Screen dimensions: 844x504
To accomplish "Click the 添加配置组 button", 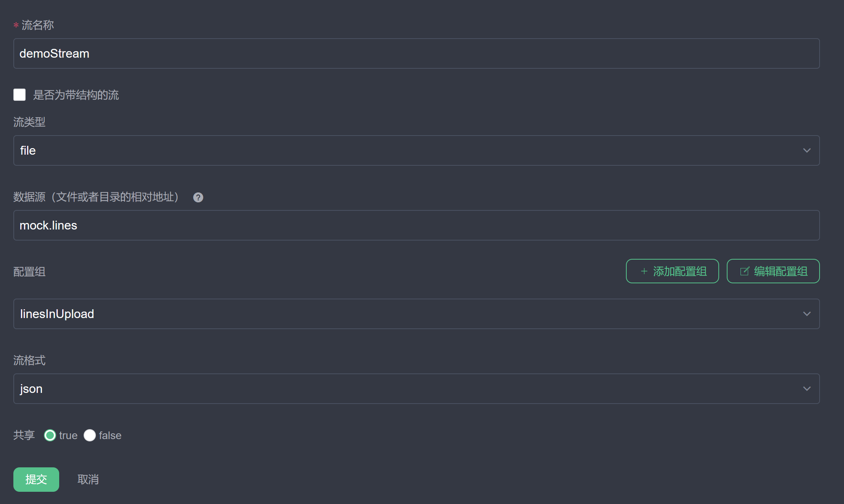I will coord(672,271).
